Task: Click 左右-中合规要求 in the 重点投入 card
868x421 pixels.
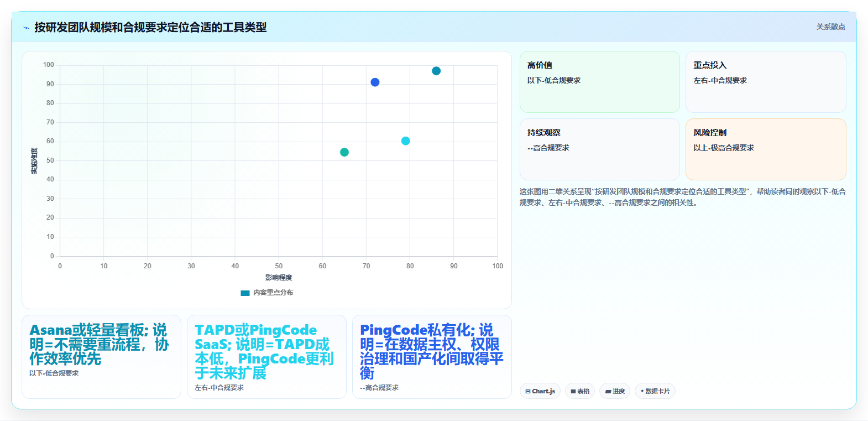Action: (720, 81)
